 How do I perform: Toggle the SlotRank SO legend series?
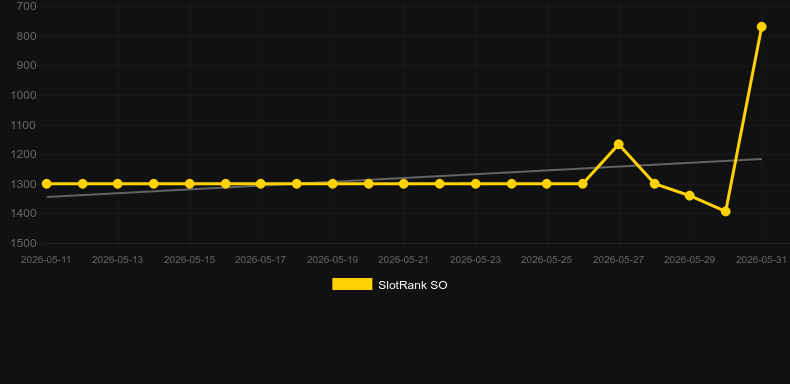[389, 285]
